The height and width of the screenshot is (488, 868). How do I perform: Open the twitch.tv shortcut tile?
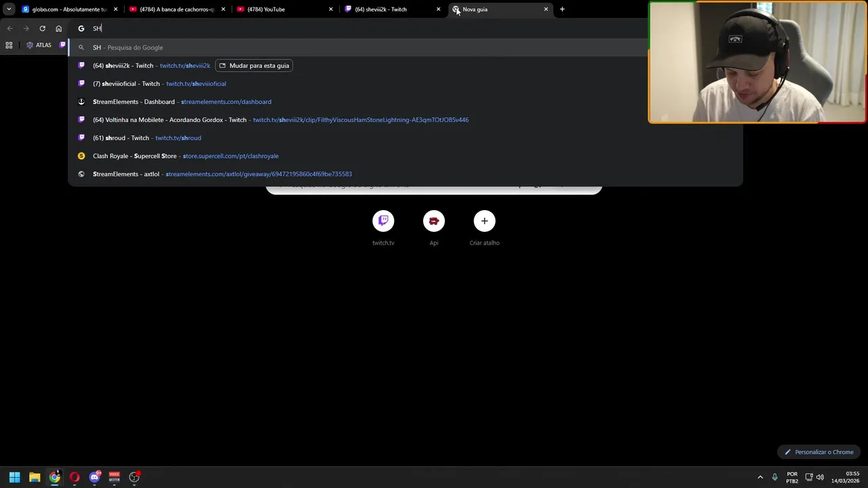pos(383,228)
